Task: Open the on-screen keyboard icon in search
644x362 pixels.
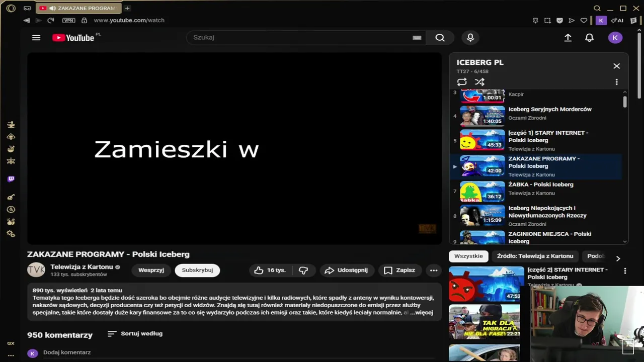Action: coord(417,38)
